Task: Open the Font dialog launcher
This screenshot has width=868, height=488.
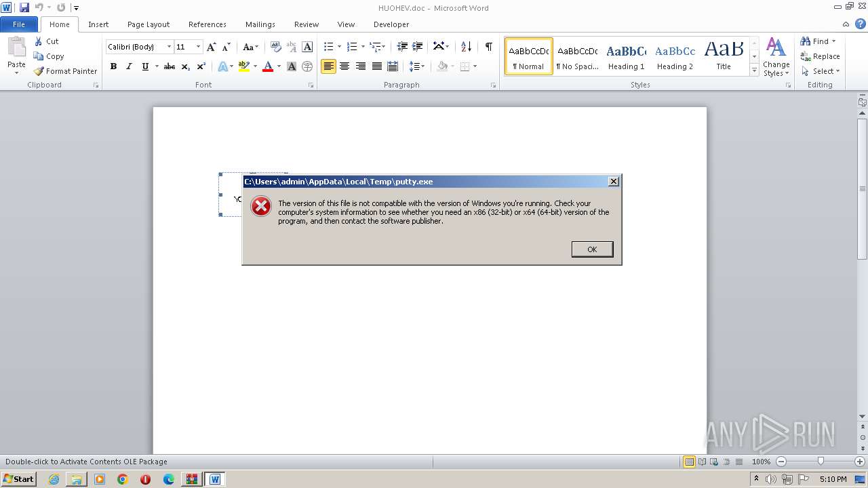Action: coord(311,85)
